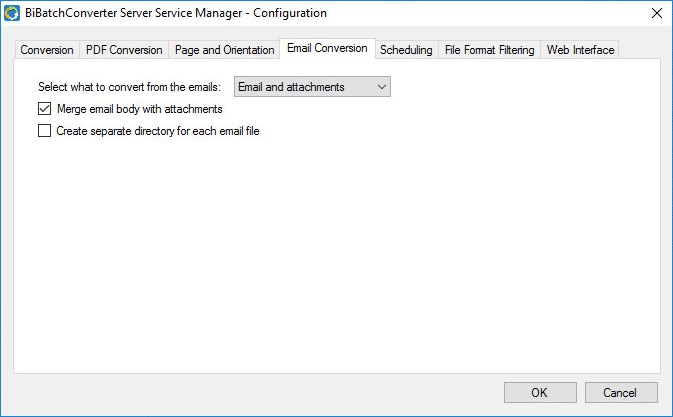Select the Email Conversion tab

pyautogui.click(x=327, y=48)
